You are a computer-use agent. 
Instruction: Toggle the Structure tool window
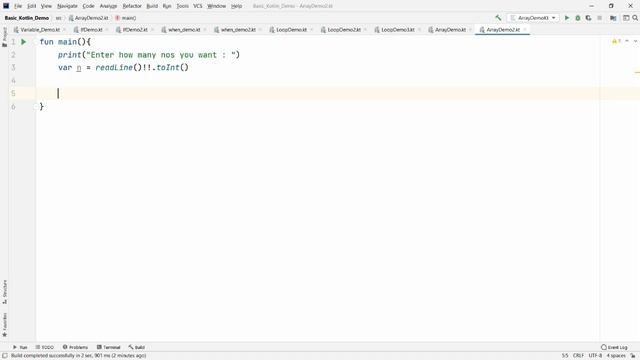pos(4,292)
